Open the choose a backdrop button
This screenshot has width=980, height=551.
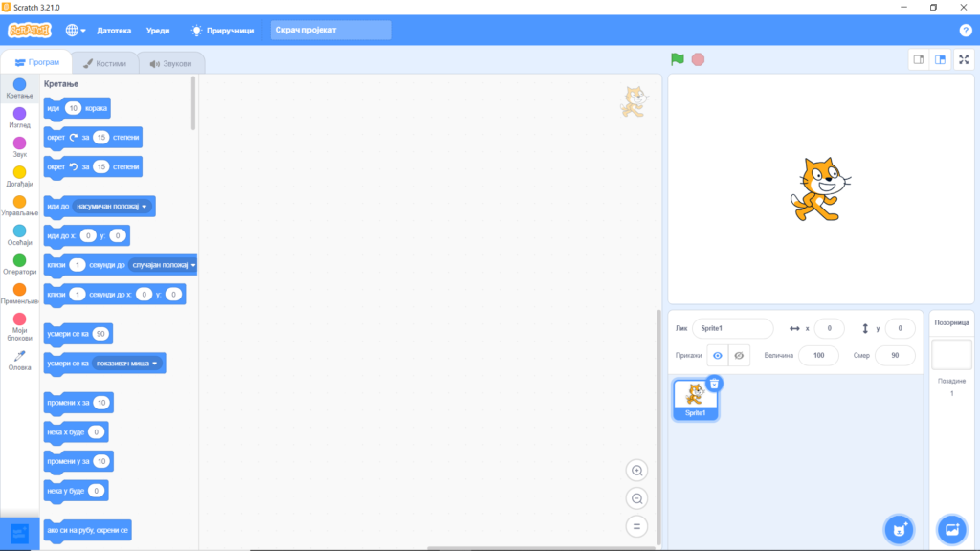pos(952,530)
